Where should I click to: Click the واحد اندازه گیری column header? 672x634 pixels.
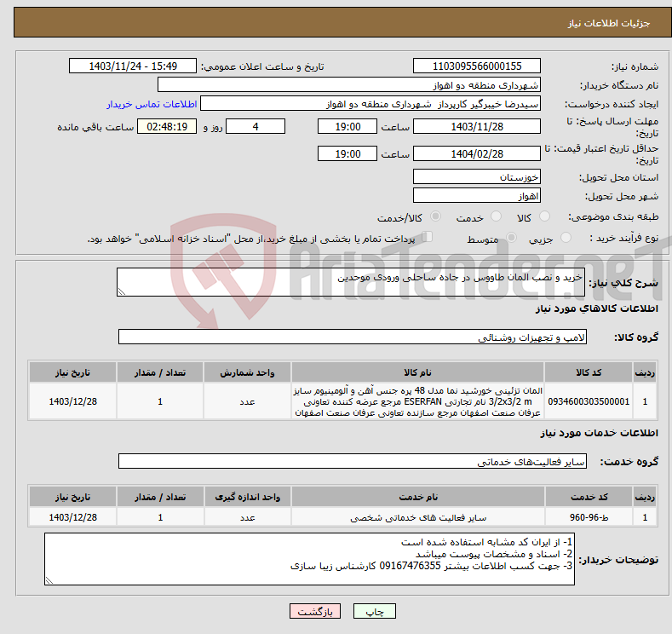coord(247,497)
